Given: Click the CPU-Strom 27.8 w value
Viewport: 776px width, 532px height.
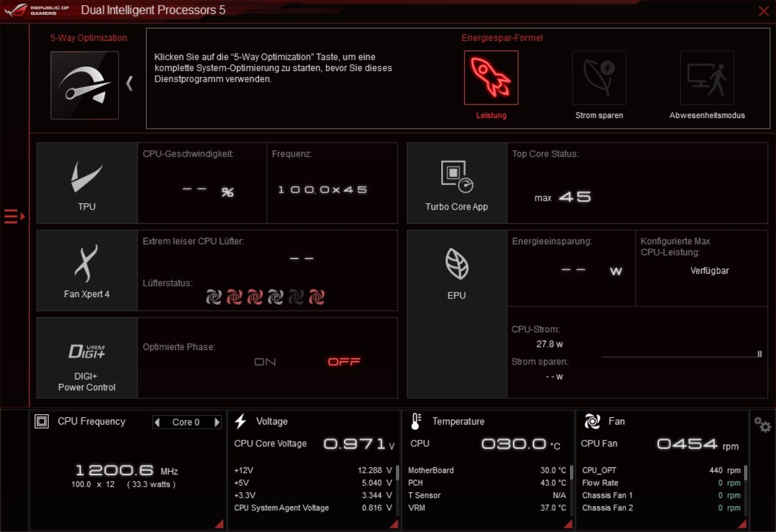Looking at the screenshot, I should 550,344.
